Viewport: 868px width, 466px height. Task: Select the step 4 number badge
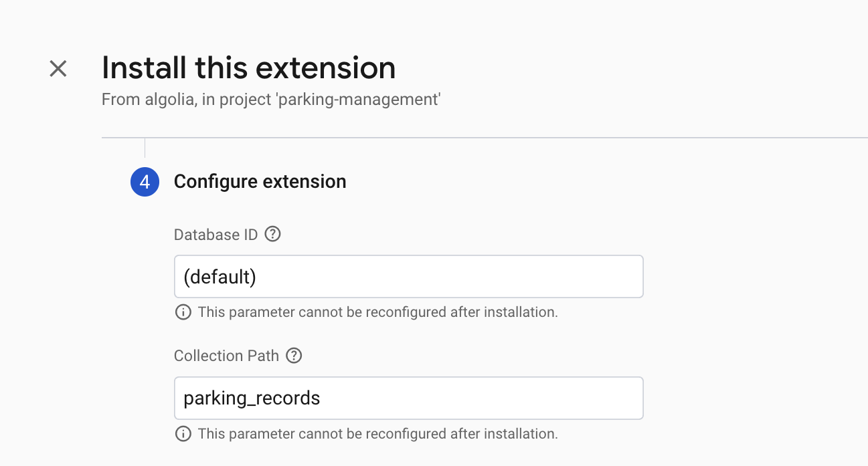coord(145,182)
